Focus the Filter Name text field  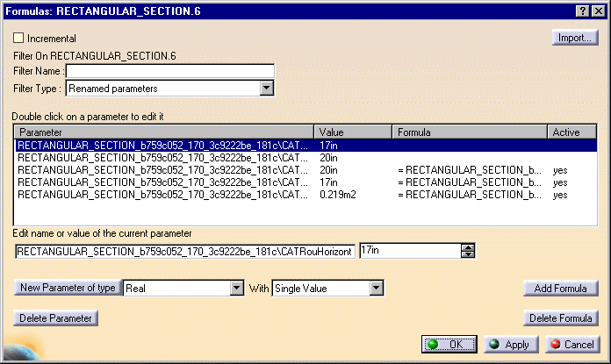[169, 71]
